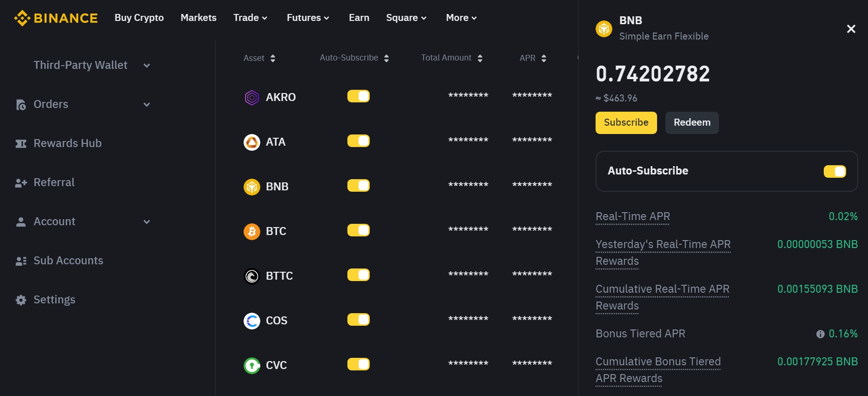This screenshot has height=396, width=868.
Task: Click the BTTC coin icon
Action: [252, 276]
